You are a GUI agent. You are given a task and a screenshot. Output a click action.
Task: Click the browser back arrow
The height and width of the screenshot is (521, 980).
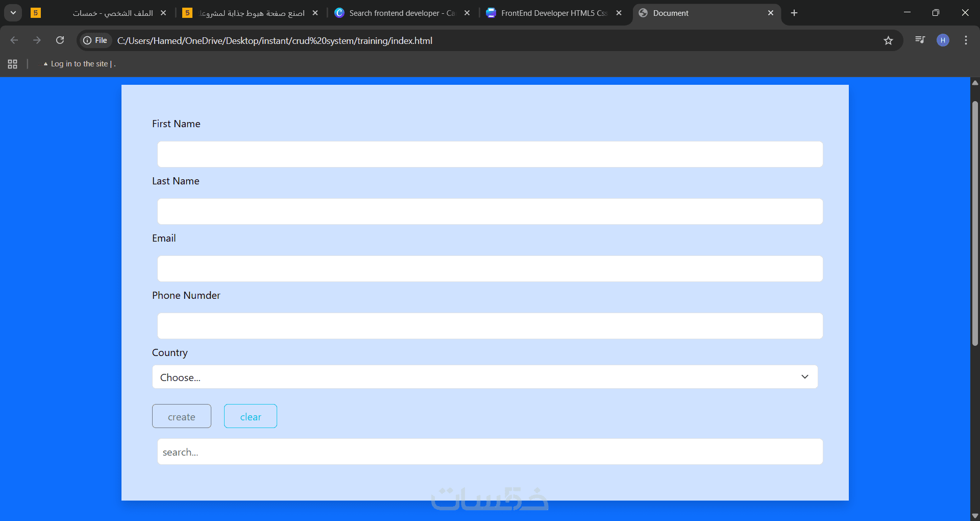14,40
